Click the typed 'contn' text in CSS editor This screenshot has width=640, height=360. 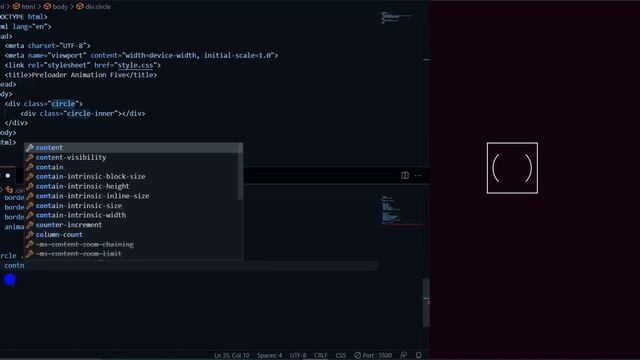[14, 265]
